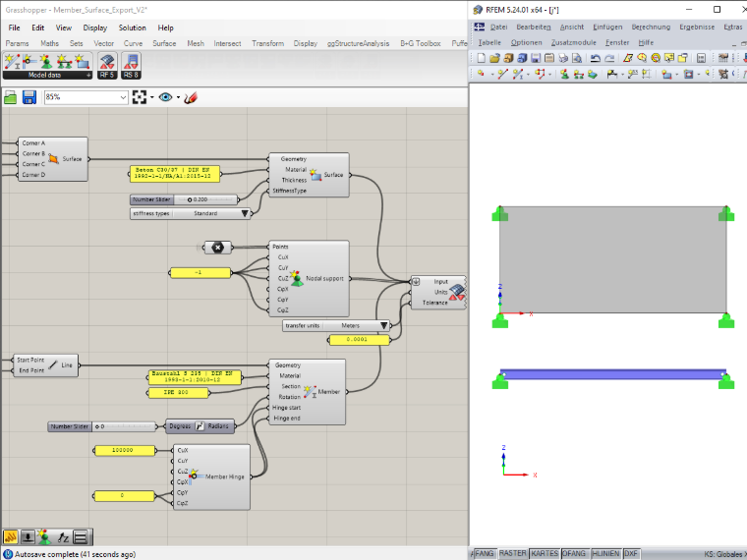Click the yellow IPE 300 section panel
The image size is (747, 560).
[178, 392]
